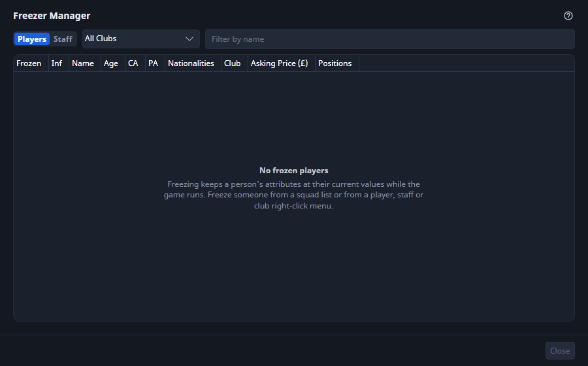Sort by the PA column header
The image size is (588, 366).
point(155,63)
